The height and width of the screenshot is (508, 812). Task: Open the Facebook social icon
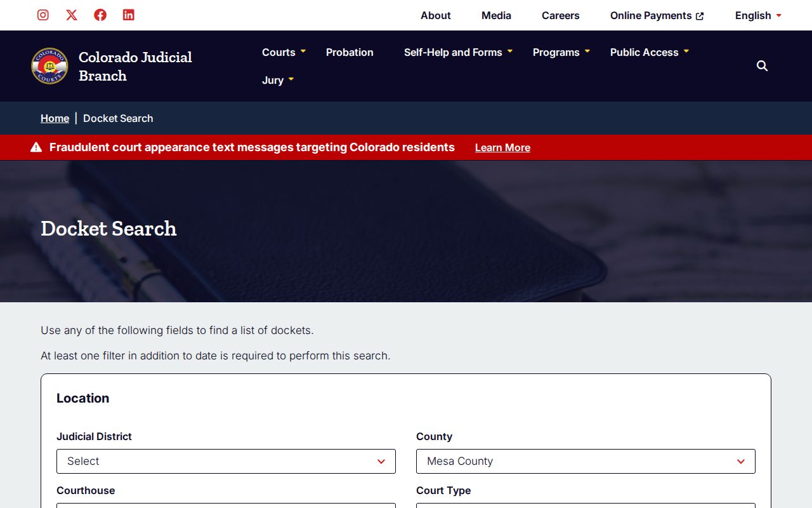[100, 15]
